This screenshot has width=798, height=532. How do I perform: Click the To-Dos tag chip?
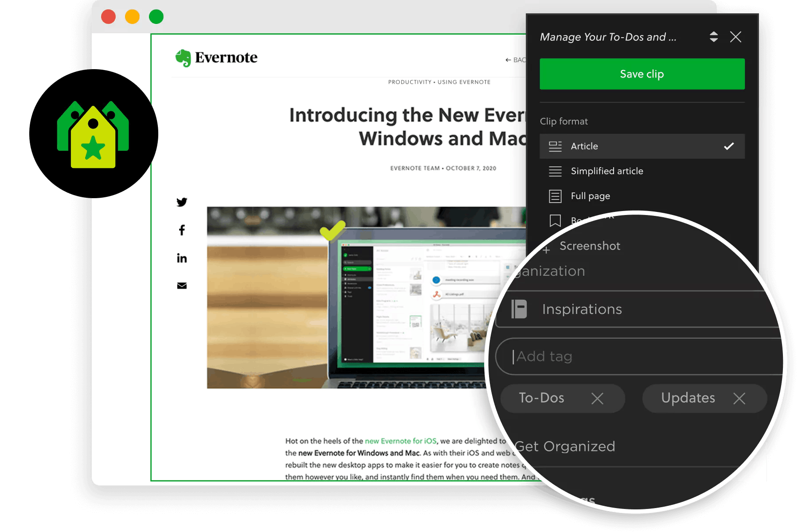coord(563,398)
